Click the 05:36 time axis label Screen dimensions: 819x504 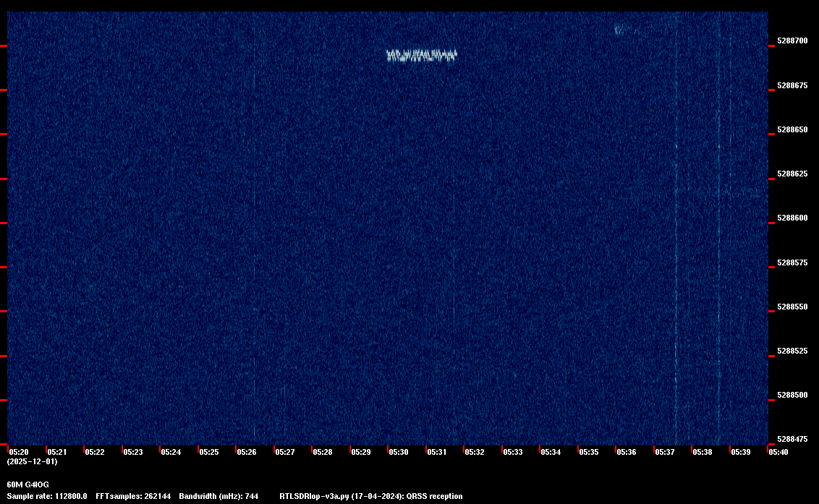tap(627, 452)
